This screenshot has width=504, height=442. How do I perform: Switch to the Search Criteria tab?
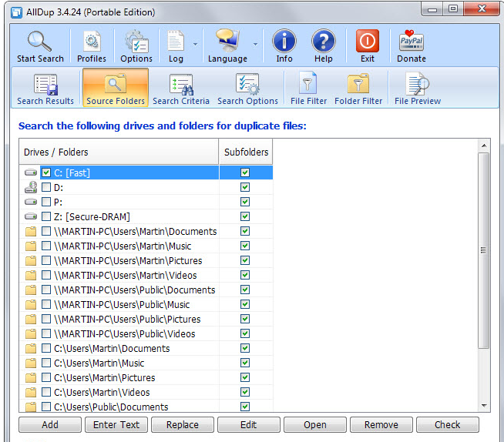click(x=181, y=89)
